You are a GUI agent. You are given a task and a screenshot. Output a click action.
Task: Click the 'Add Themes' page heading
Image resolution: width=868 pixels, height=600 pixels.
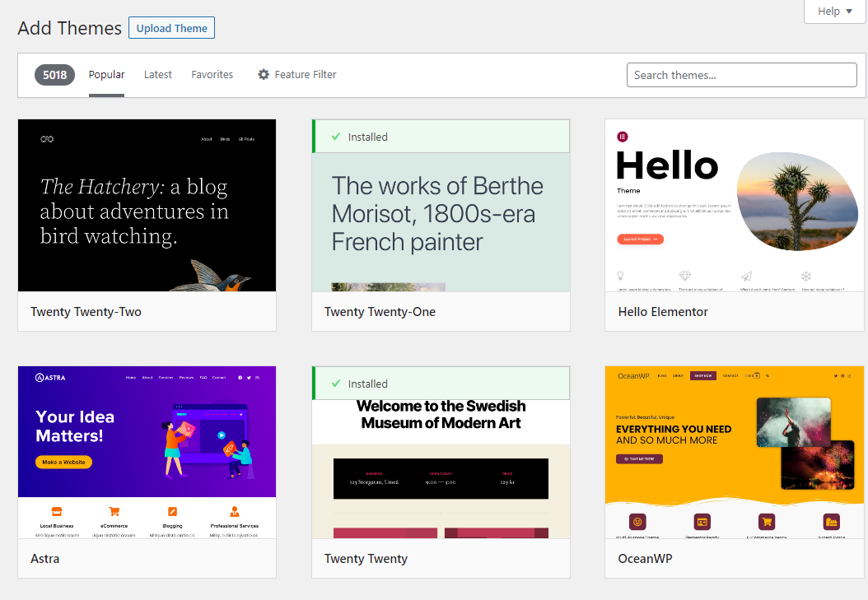tap(70, 28)
